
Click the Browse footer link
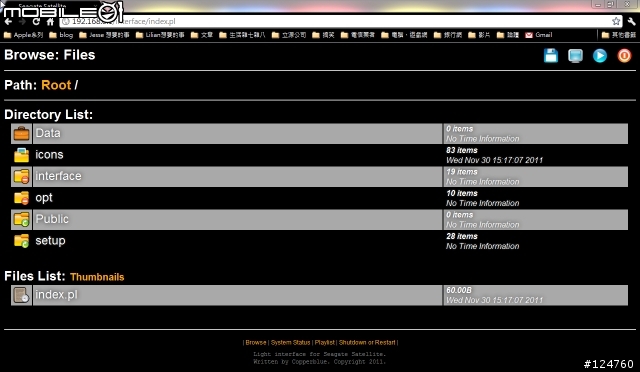pos(256,343)
